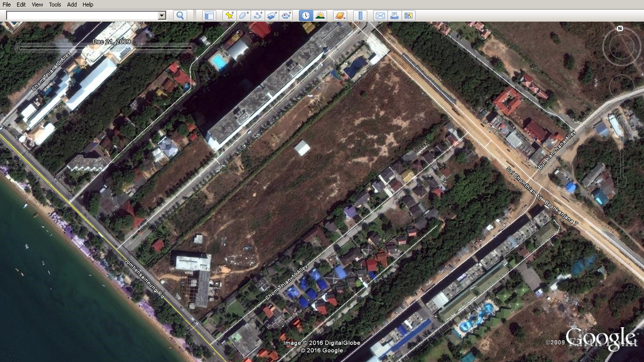Select the Add Path tool
644x362 pixels.
[258, 16]
